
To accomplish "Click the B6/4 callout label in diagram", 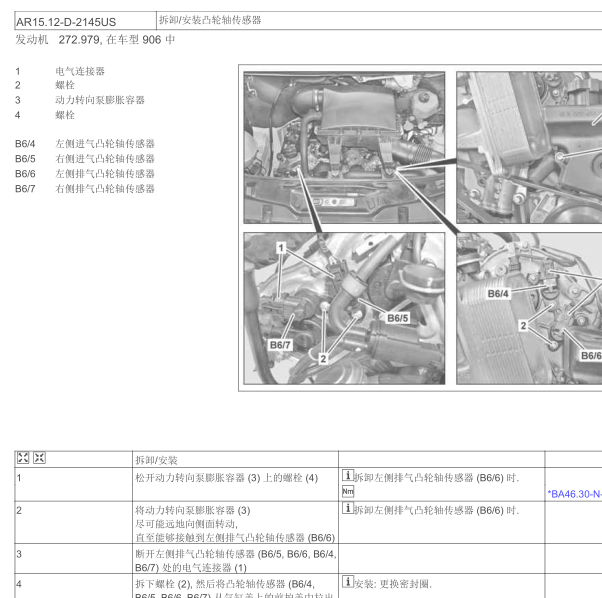I will tap(498, 294).
